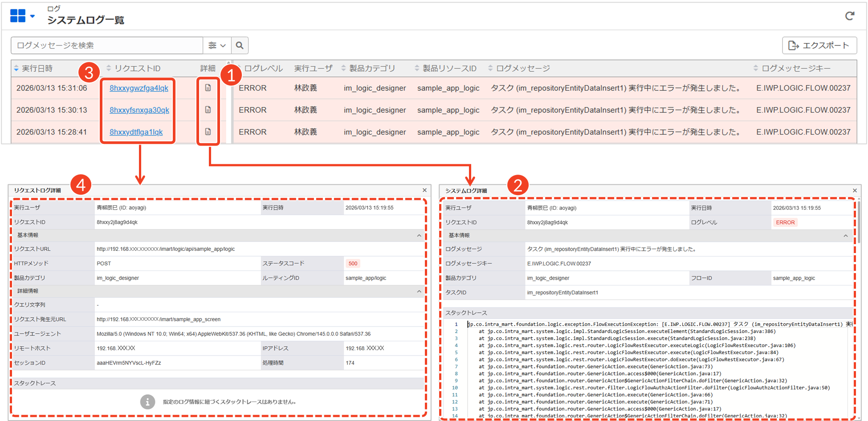Click the エクスポート button
The height and width of the screenshot is (421, 868).
coord(819,45)
